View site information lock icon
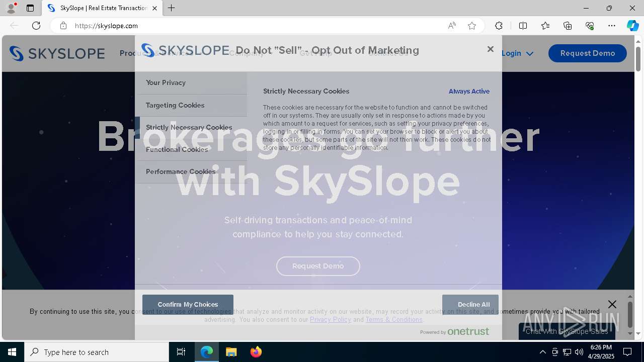644x362 pixels. pos(63,26)
